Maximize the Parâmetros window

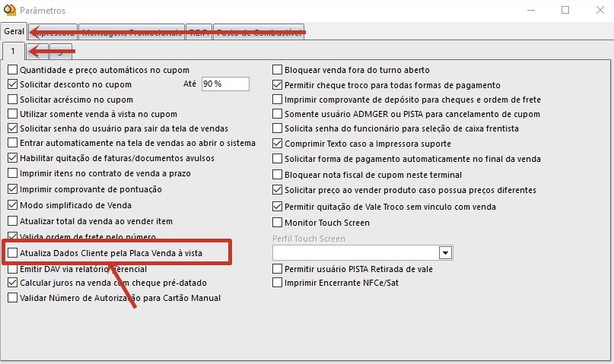565,10
